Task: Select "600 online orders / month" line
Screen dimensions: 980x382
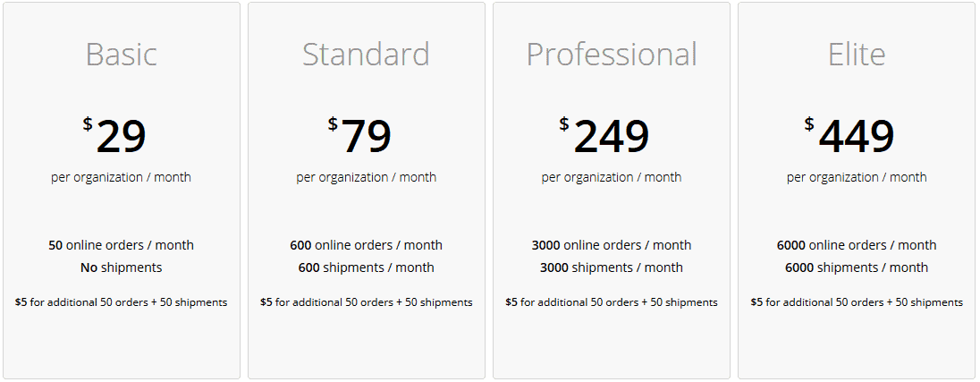Action: tap(366, 245)
